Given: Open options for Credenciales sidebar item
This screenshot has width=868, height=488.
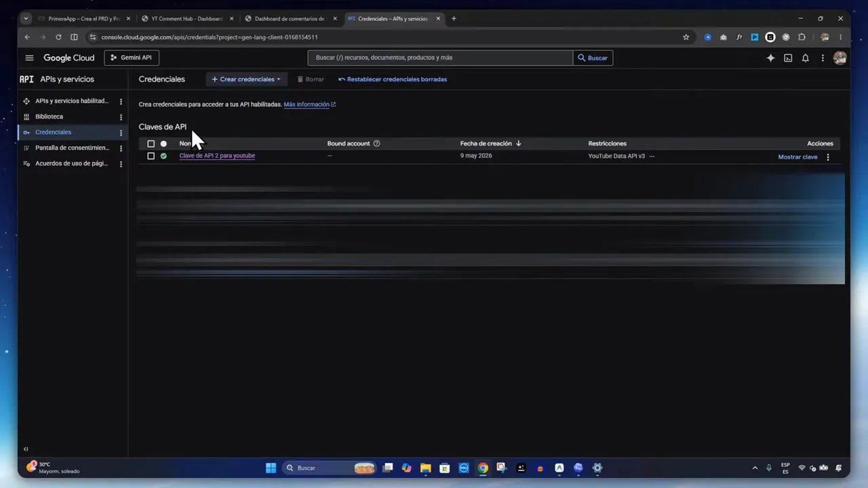Looking at the screenshot, I should point(121,133).
